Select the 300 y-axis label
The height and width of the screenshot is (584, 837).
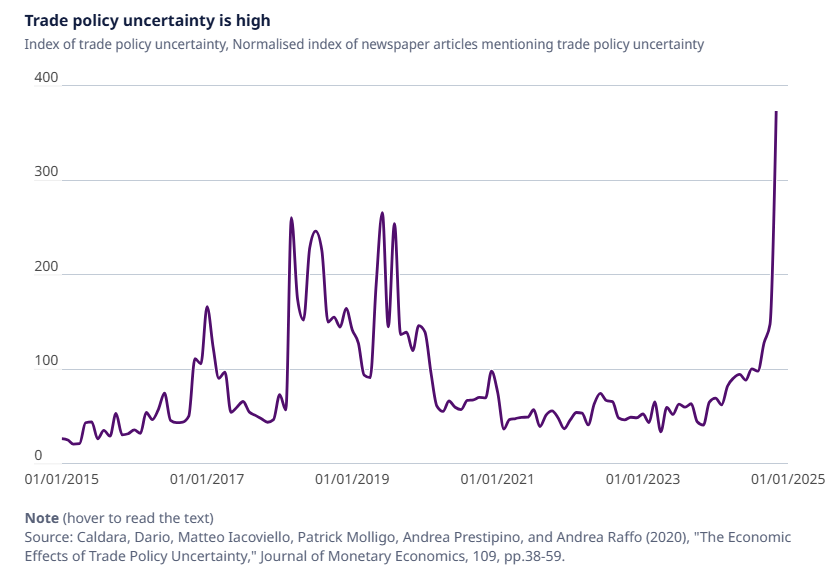click(48, 173)
